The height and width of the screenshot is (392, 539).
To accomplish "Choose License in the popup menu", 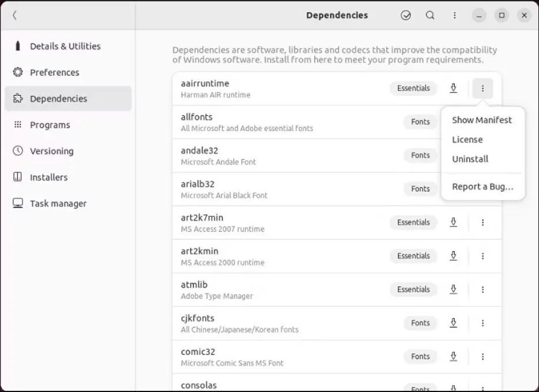I will tap(467, 140).
